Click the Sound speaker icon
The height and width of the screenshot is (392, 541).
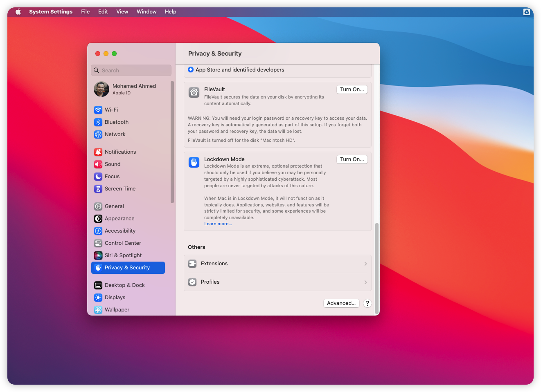(x=98, y=164)
